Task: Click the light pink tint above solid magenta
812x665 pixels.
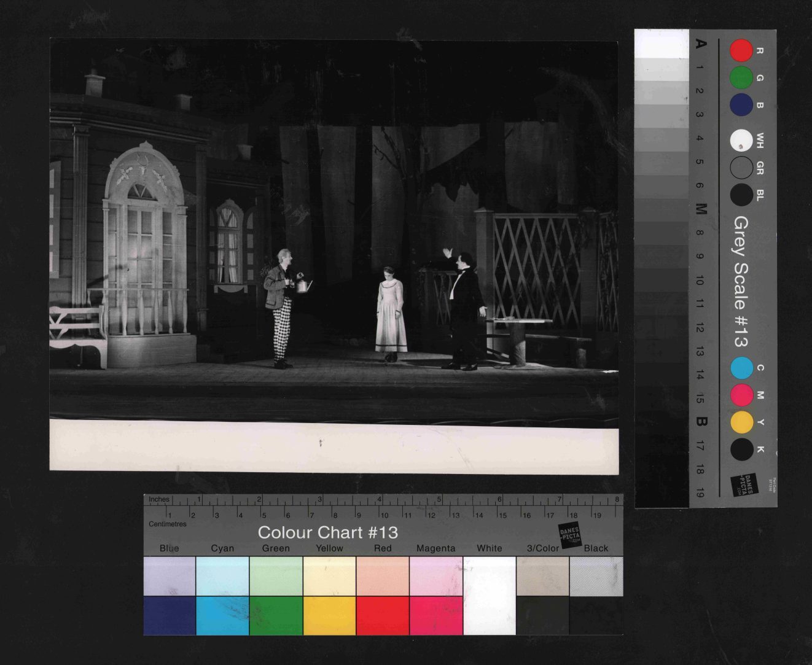Action: [x=435, y=576]
